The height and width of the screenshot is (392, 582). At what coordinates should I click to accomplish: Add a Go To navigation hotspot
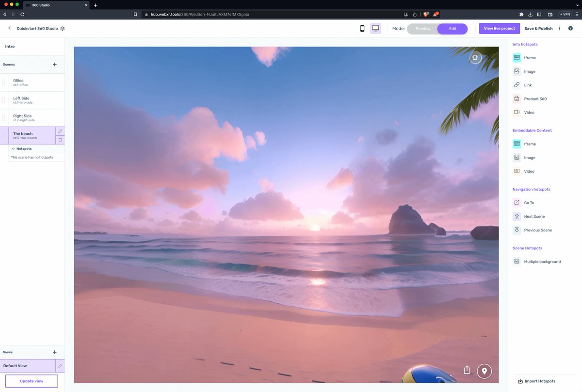[529, 202]
